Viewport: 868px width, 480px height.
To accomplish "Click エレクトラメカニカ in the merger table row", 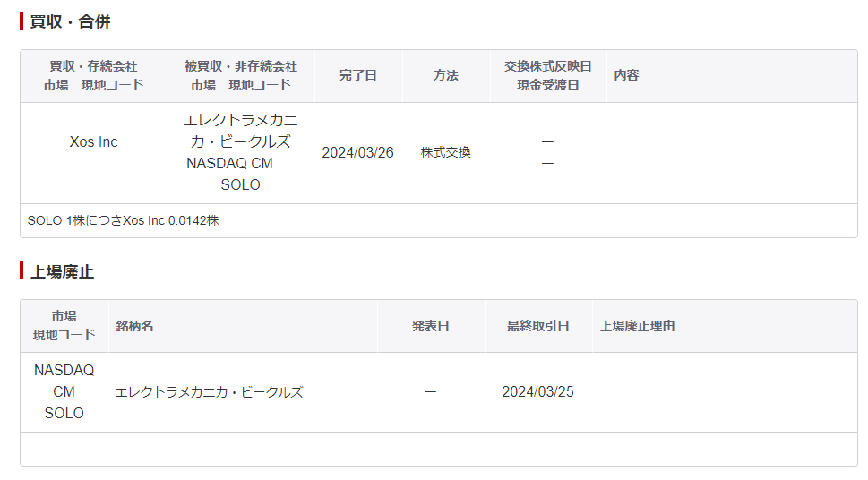I will pyautogui.click(x=240, y=131).
